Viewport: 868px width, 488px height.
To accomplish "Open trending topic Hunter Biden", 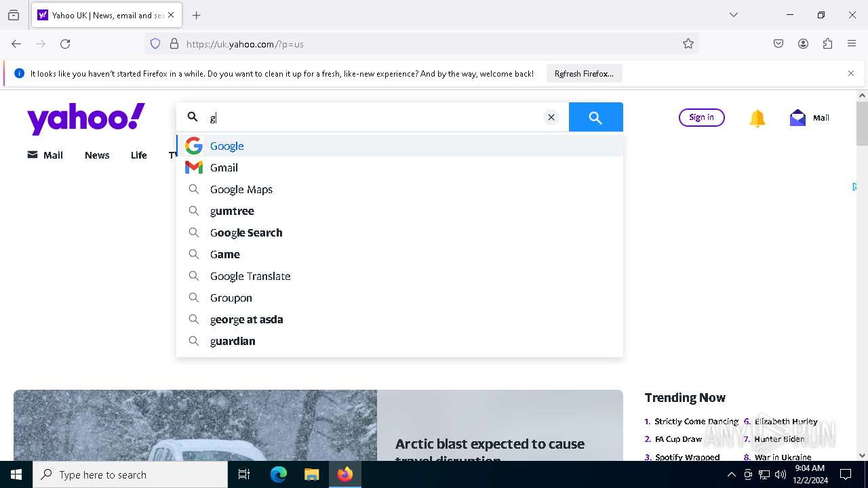I will click(779, 439).
